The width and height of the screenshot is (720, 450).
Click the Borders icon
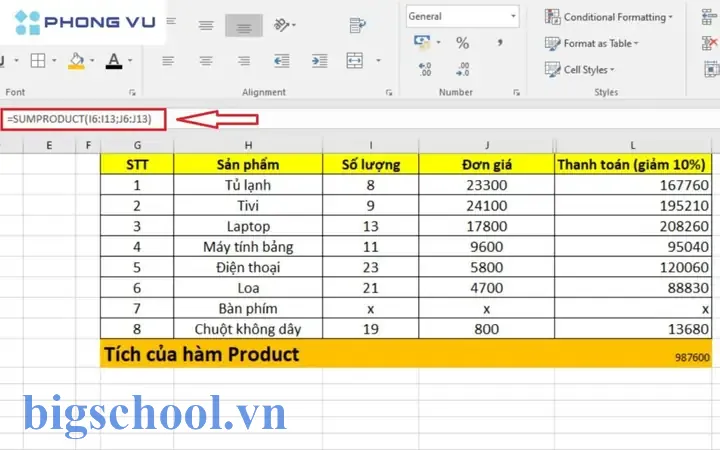(x=38, y=60)
